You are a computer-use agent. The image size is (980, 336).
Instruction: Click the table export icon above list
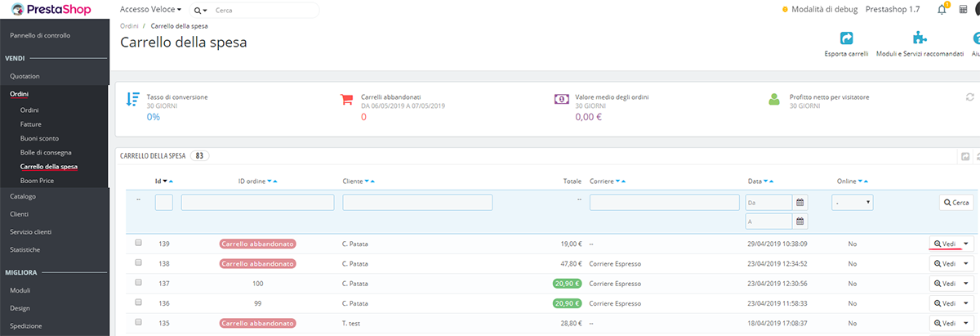(x=964, y=156)
